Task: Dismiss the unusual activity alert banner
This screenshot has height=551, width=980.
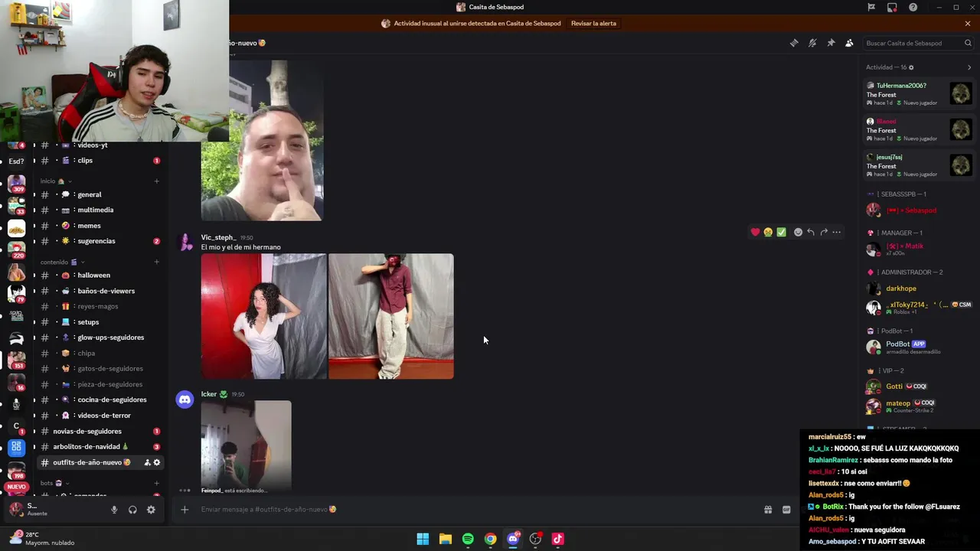Action: pyautogui.click(x=968, y=24)
